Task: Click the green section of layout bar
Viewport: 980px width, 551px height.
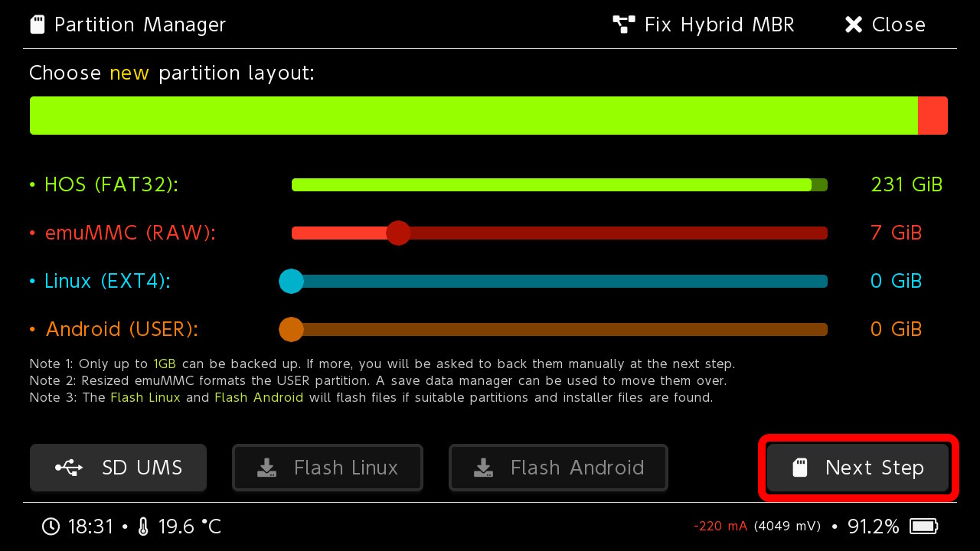Action: click(473, 116)
